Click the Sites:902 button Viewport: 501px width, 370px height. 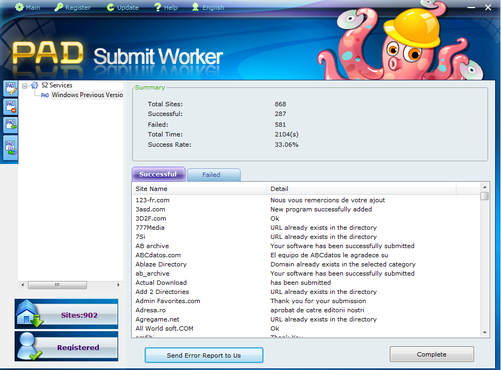click(x=66, y=314)
